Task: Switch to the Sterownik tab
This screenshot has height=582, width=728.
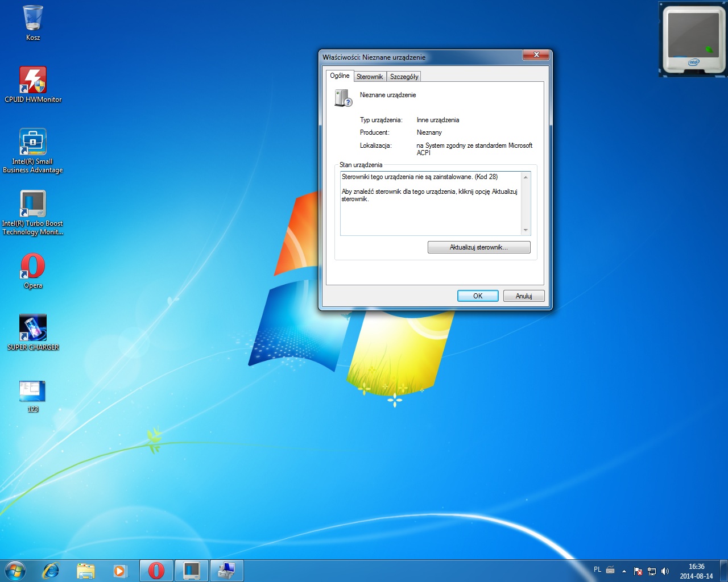Action: point(370,77)
